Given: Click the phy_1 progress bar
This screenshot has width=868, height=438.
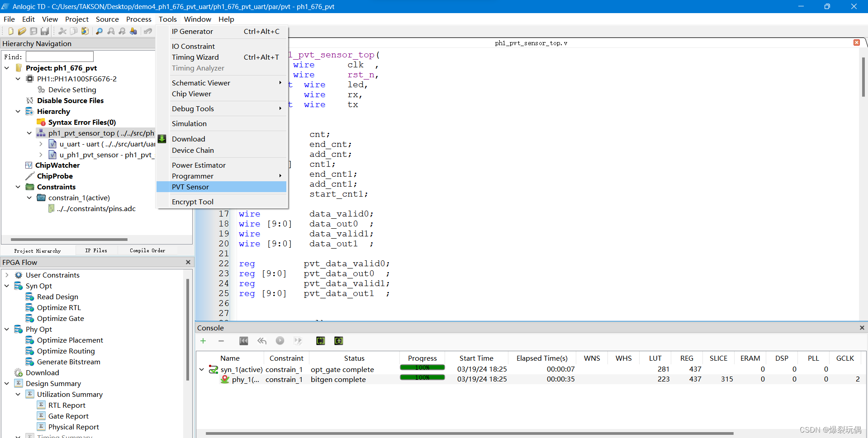Looking at the screenshot, I should (422, 377).
